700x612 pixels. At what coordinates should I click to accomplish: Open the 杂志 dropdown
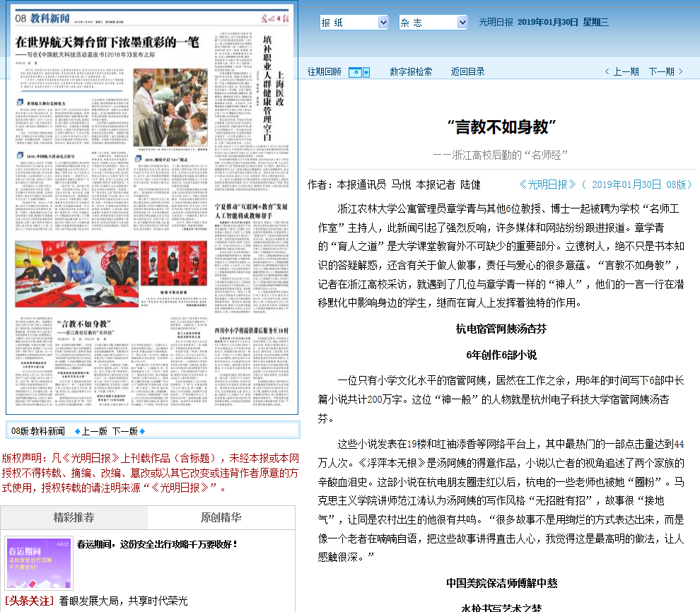(x=433, y=23)
